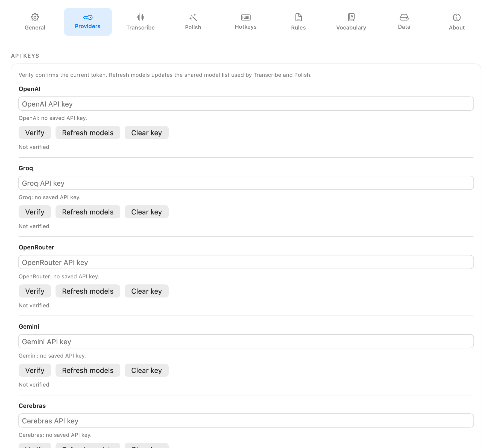The image size is (492, 448).
Task: Switch to the Polish tab label
Action: coord(193,27)
